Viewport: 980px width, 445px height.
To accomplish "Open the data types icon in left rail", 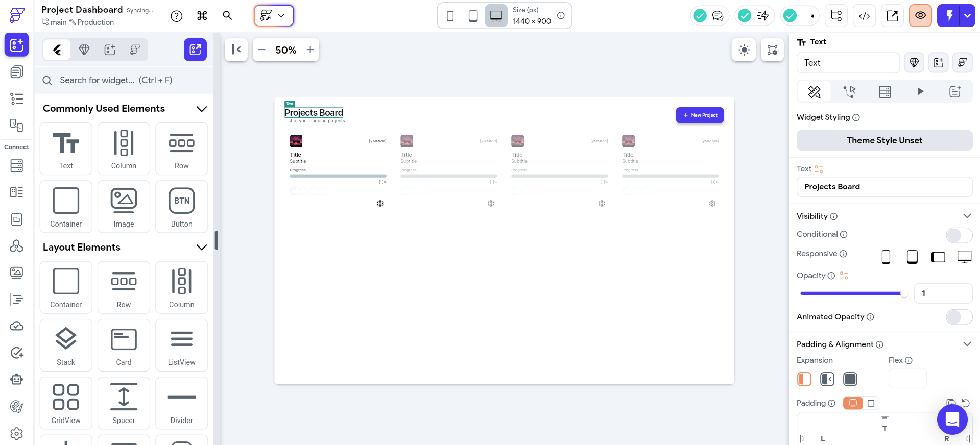I will [x=16, y=192].
